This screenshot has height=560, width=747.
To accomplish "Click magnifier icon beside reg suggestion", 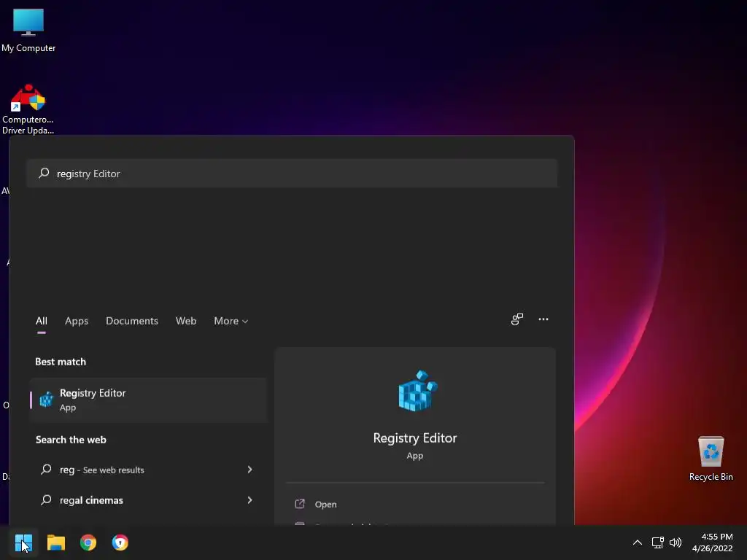I will 46,469.
